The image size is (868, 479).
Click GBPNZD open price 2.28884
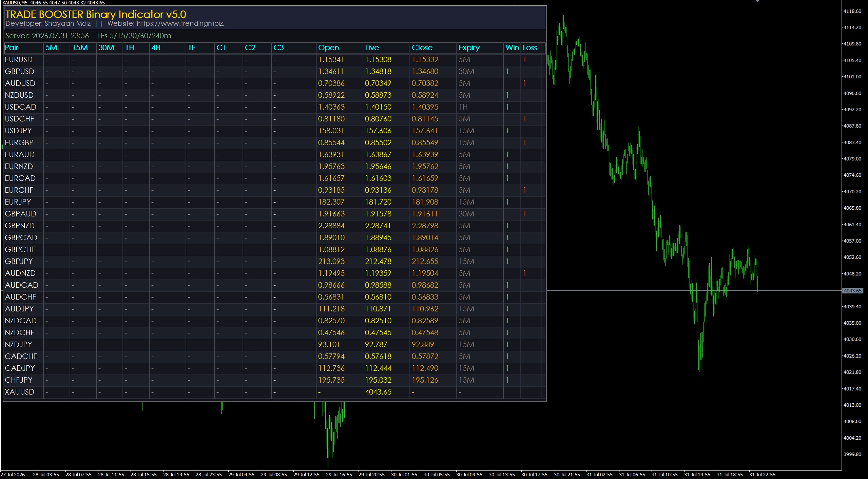331,226
